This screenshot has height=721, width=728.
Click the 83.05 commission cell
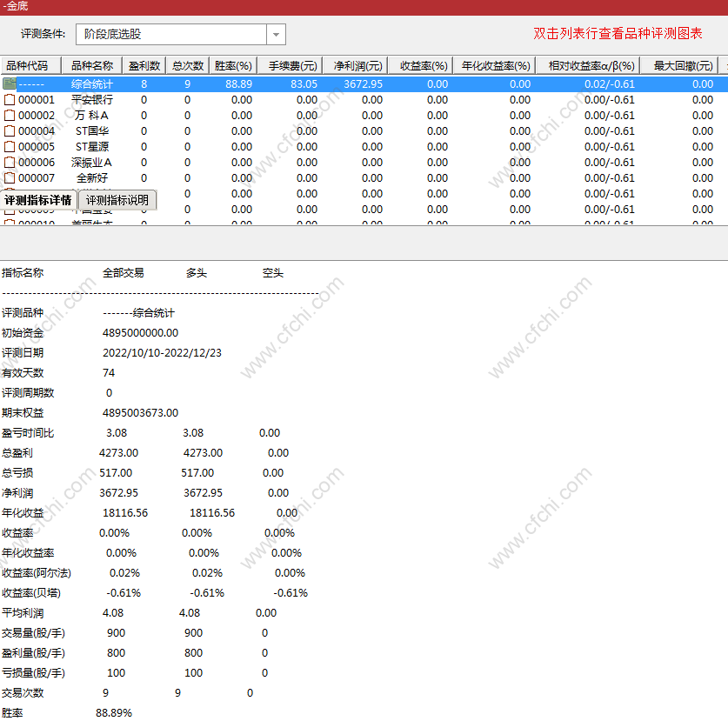click(x=304, y=84)
